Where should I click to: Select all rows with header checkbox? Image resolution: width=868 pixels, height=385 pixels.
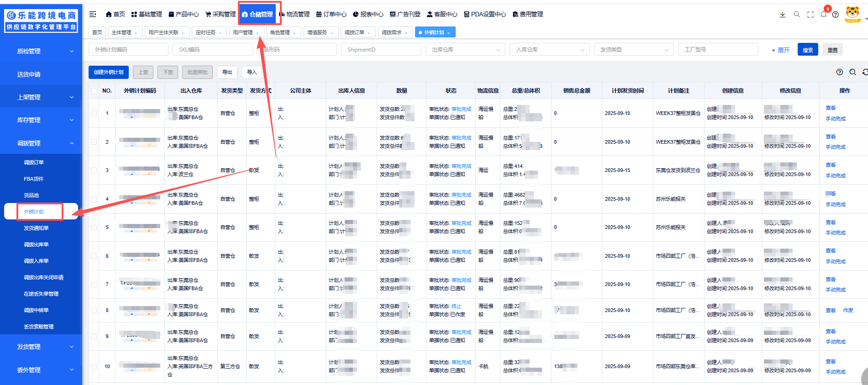click(x=94, y=91)
